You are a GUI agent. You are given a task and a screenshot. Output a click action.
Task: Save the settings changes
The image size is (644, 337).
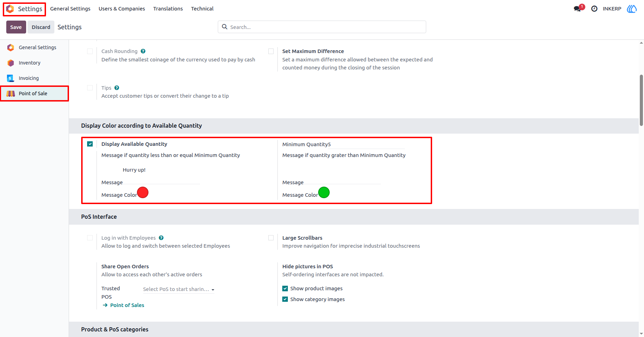click(16, 27)
